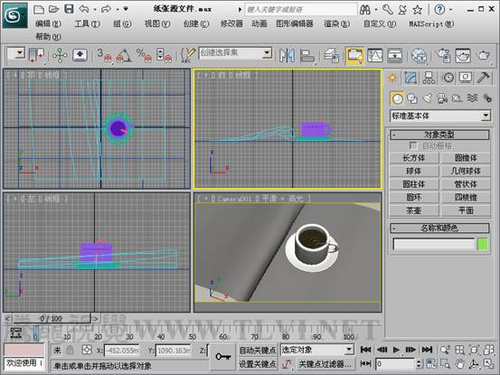This screenshot has width=500, height=375.
Task: Open the undo history dropdown arrow
Action: [x=95, y=9]
